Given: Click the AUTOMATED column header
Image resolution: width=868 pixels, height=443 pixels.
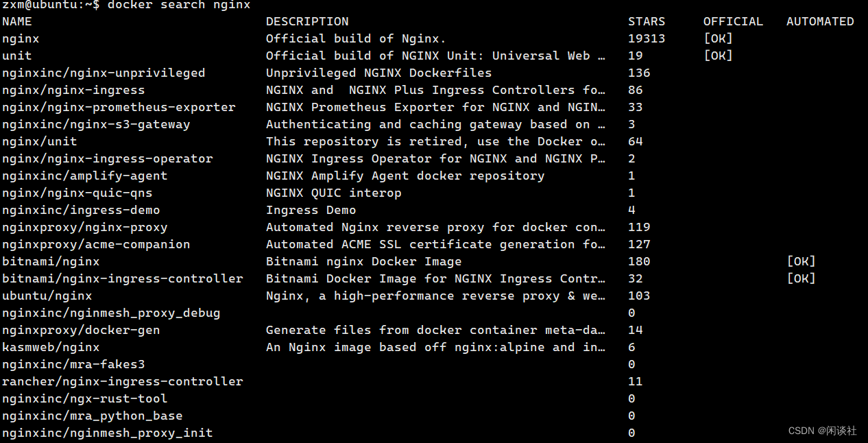Looking at the screenshot, I should click(820, 21).
